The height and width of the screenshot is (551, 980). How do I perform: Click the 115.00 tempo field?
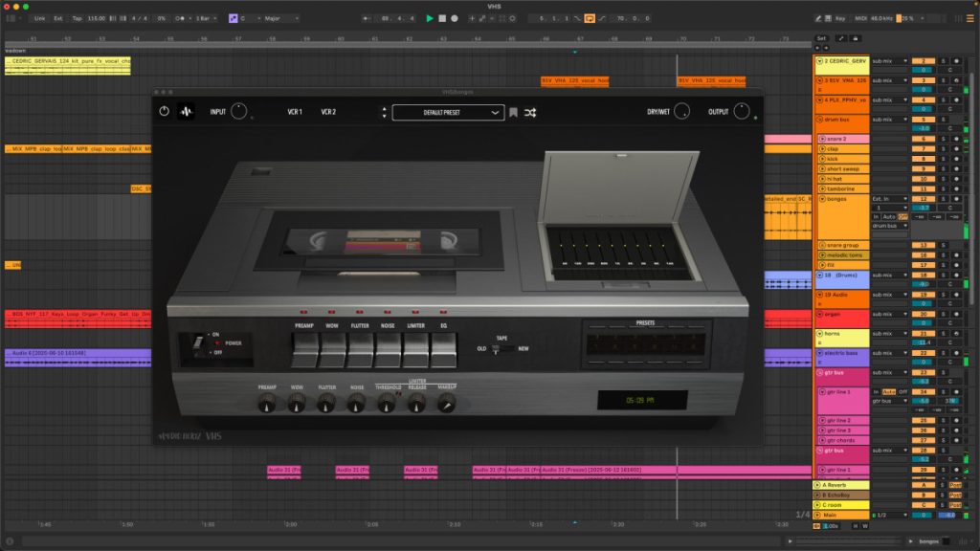coord(97,19)
